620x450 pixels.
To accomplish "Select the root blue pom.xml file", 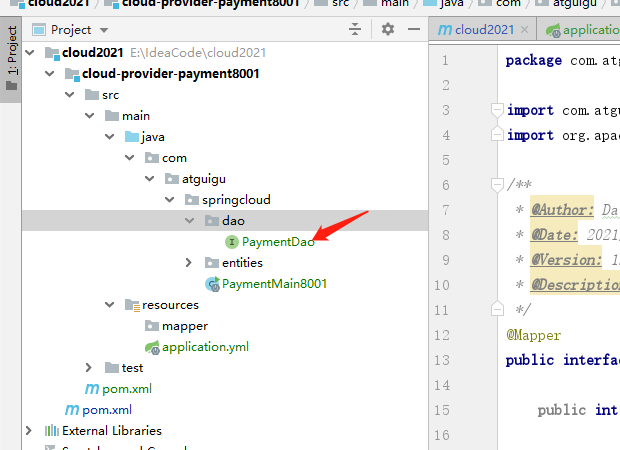I will [107, 410].
